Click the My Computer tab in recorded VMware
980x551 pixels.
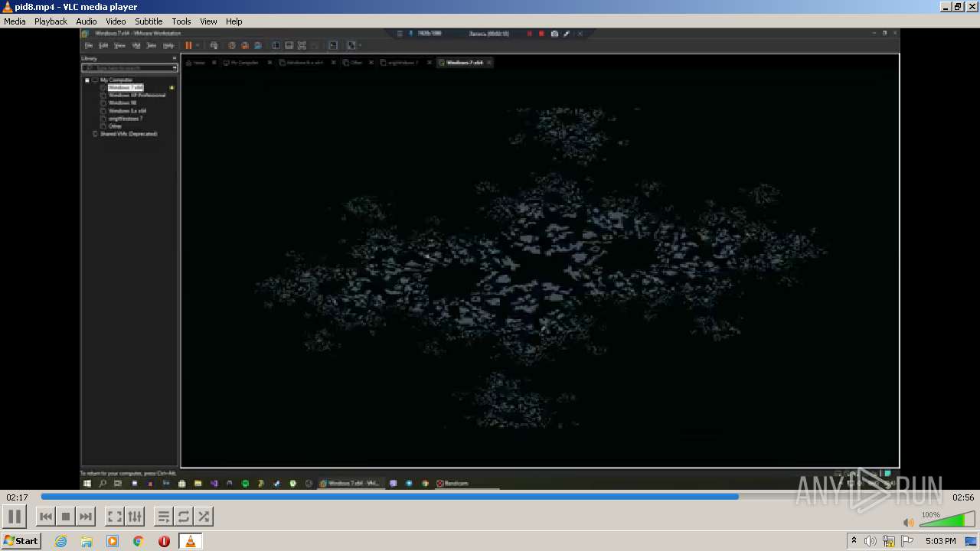[x=247, y=63]
